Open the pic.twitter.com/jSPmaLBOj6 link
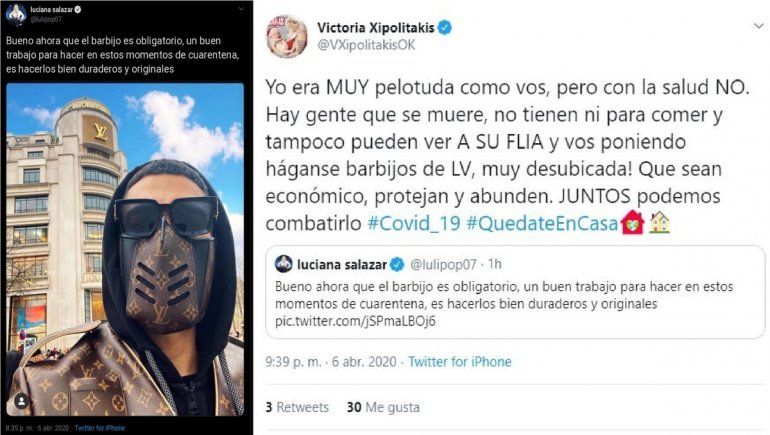Image resolution: width=770 pixels, height=435 pixels. coord(355,321)
